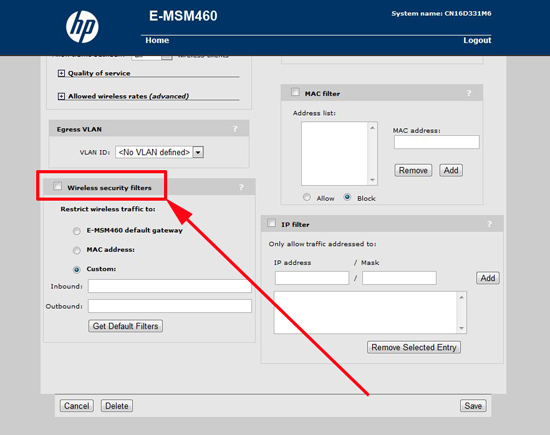This screenshot has width=550, height=435.
Task: Go to Home menu
Action: click(x=157, y=40)
